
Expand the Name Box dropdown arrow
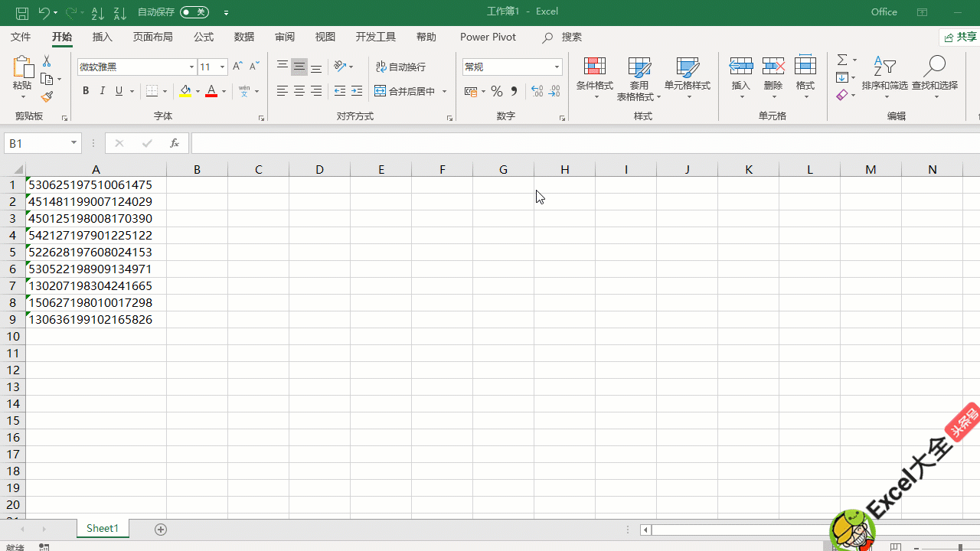[74, 143]
